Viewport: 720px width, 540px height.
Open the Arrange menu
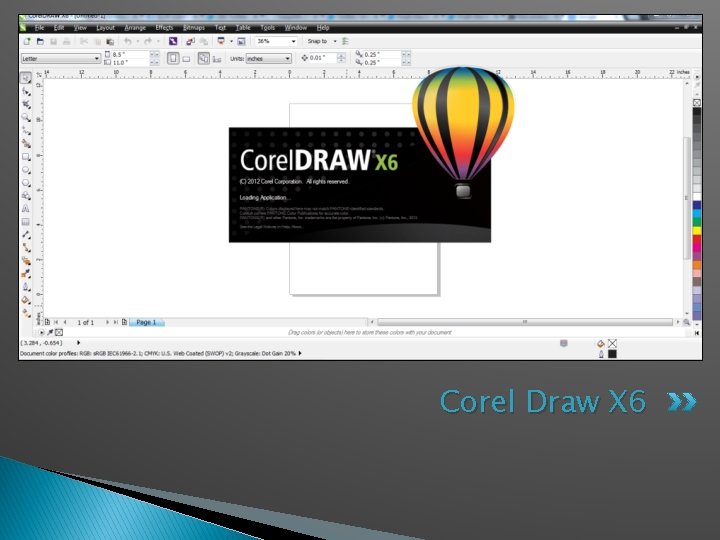(135, 28)
